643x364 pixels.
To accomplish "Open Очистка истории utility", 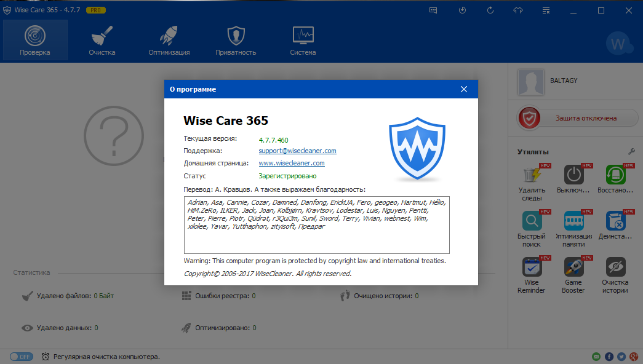I will [615, 275].
